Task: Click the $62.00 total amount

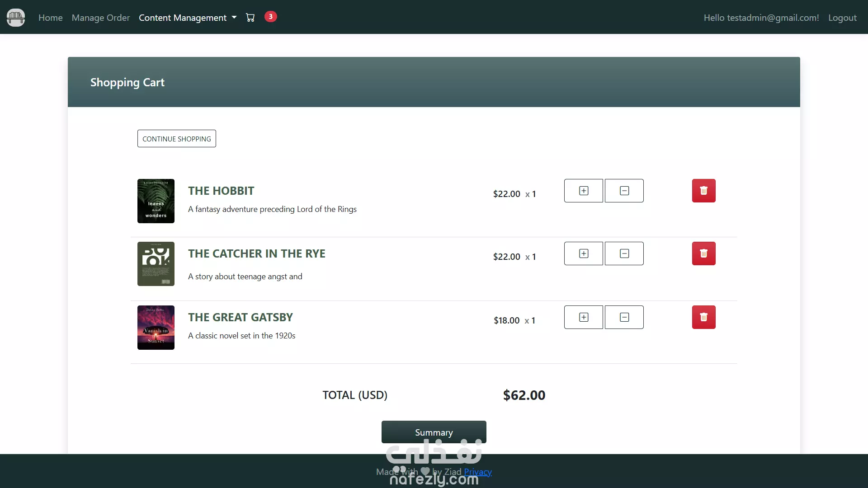Action: click(x=524, y=395)
